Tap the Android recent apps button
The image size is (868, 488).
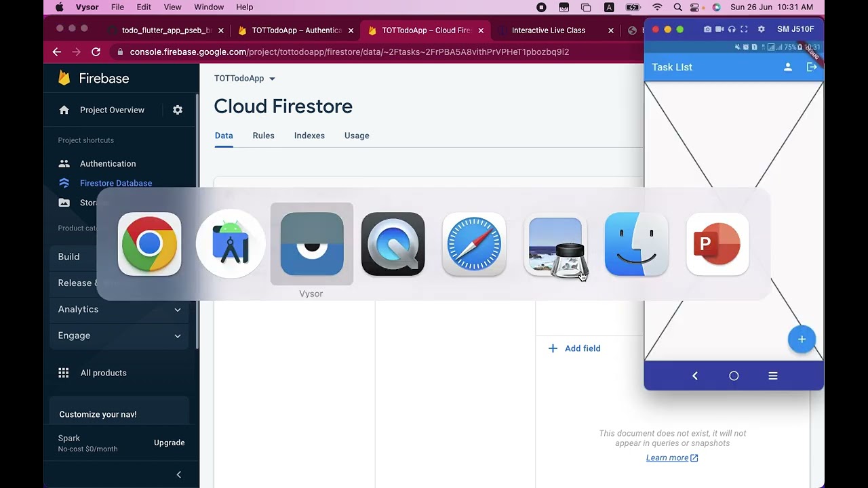click(x=772, y=375)
